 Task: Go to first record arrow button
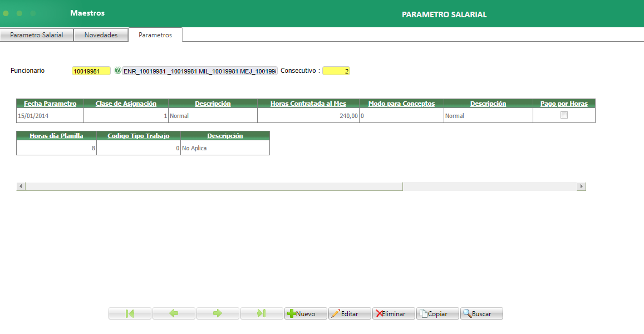pyautogui.click(x=130, y=313)
